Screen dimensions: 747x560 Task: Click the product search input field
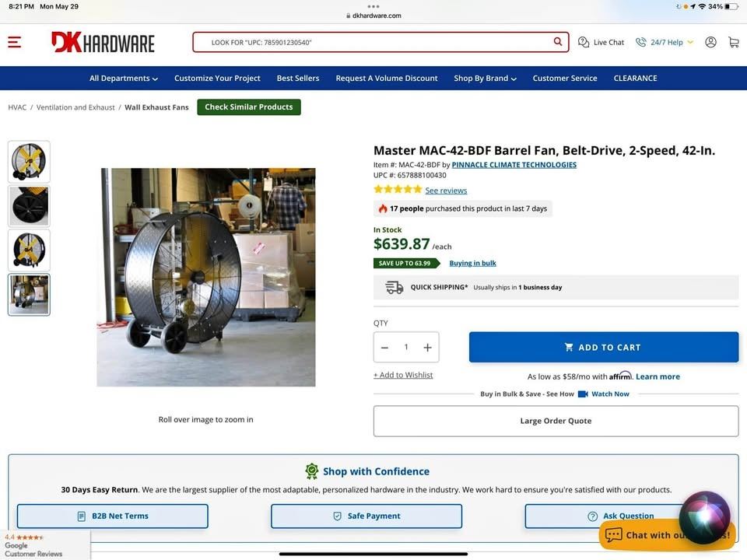(373, 42)
